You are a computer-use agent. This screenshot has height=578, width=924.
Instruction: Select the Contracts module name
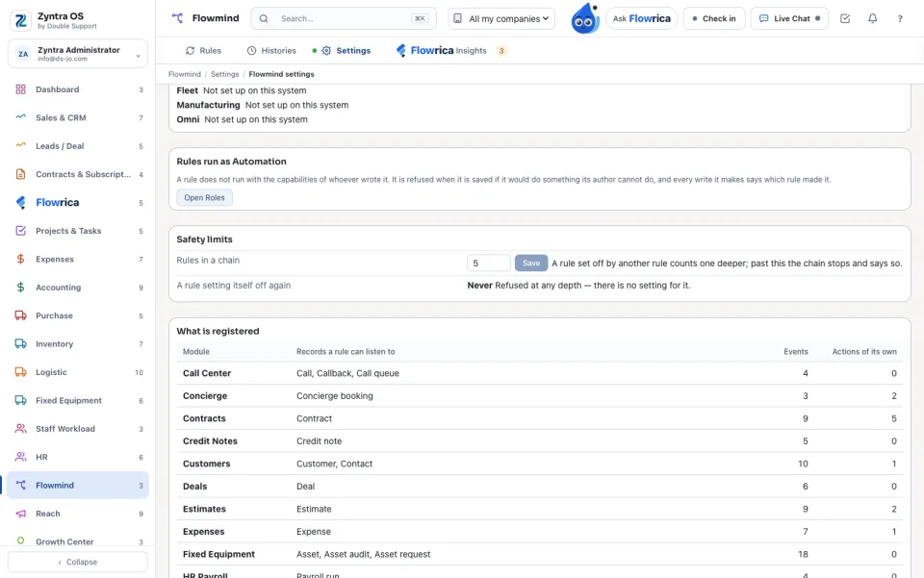click(x=204, y=418)
